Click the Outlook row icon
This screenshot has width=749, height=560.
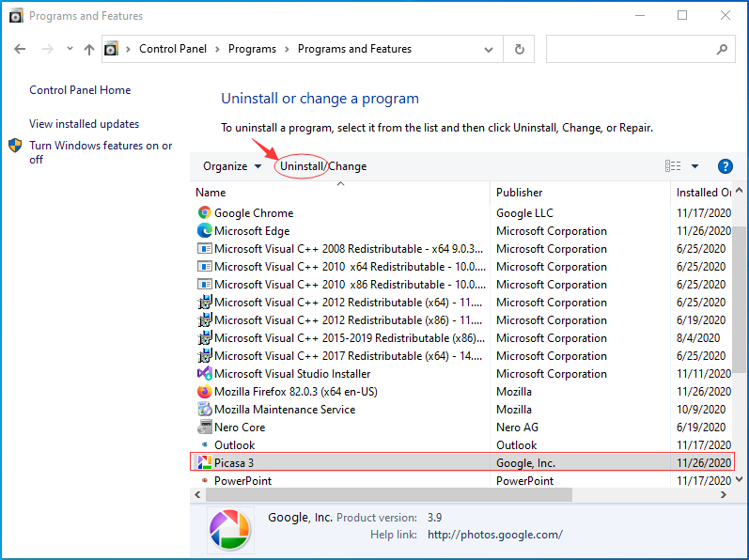205,444
